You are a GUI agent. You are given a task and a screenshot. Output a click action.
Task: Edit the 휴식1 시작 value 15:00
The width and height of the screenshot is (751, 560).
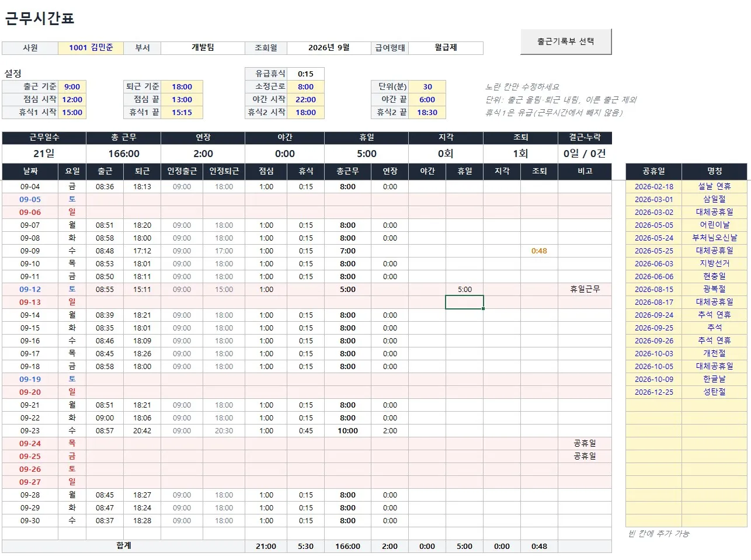tap(72, 112)
